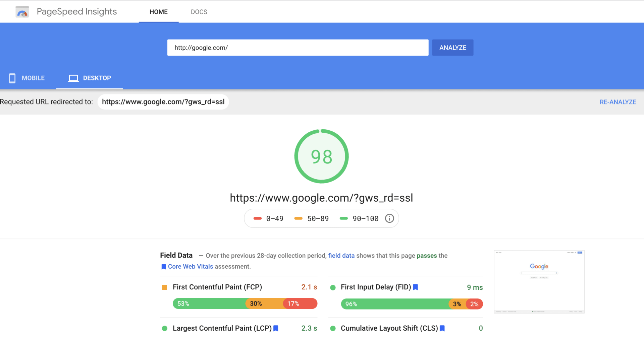Click the 98 performance score gauge

pos(322,156)
